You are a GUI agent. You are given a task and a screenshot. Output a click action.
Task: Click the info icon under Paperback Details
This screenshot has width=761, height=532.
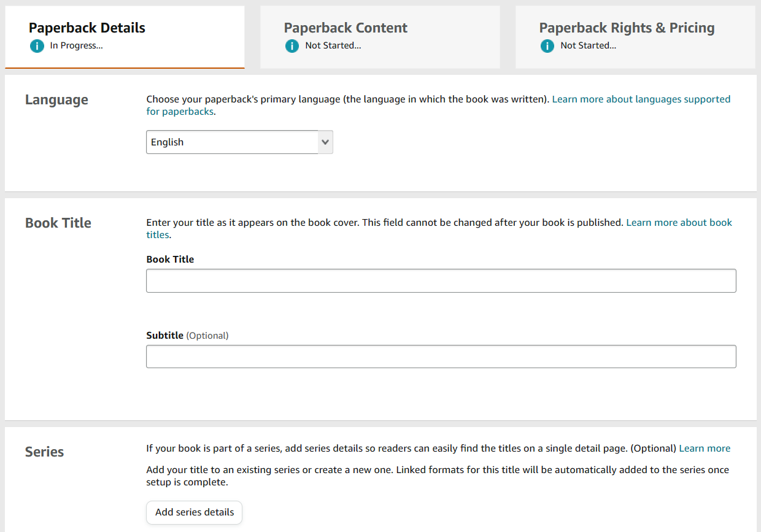[x=37, y=46]
